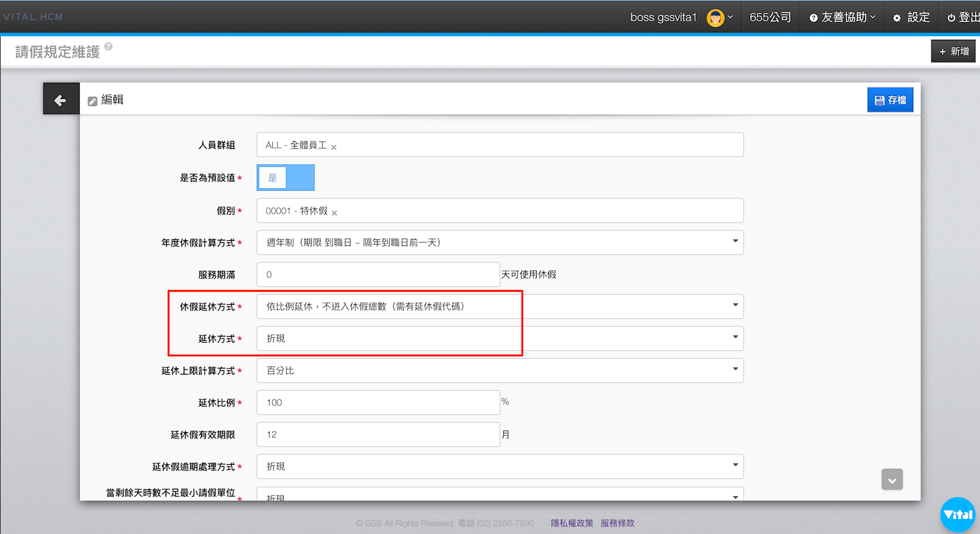The width and height of the screenshot is (980, 534).
Task: Click the scroll-down chevron button
Action: click(x=892, y=480)
